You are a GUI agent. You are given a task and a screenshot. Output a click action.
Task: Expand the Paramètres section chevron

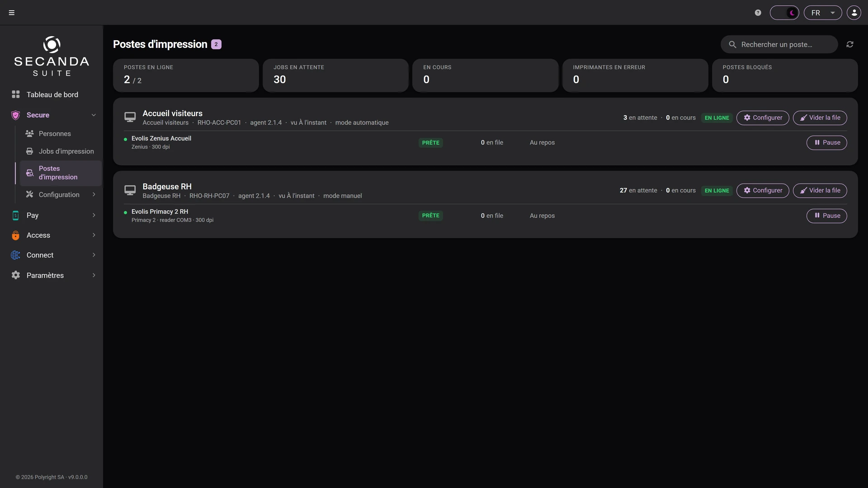(94, 276)
